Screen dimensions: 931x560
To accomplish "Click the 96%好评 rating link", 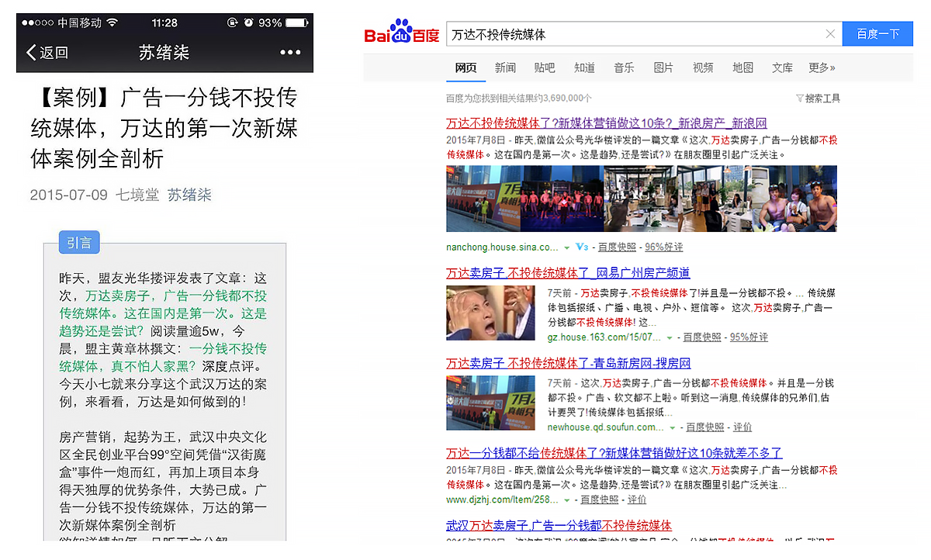I will [x=664, y=247].
